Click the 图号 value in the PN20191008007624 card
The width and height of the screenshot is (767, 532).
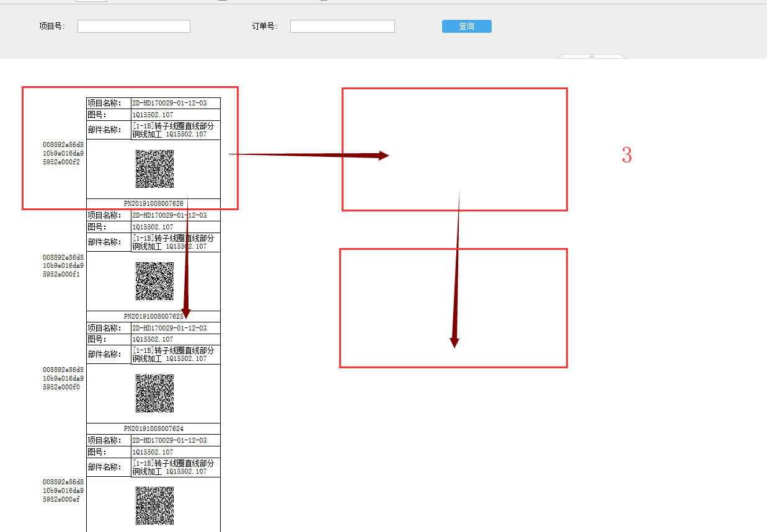(153, 339)
